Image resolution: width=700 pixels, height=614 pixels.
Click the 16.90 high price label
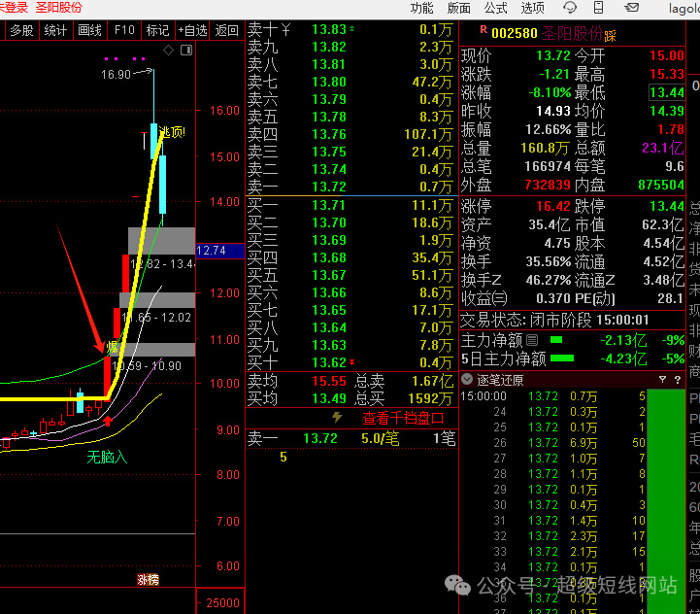[116, 74]
